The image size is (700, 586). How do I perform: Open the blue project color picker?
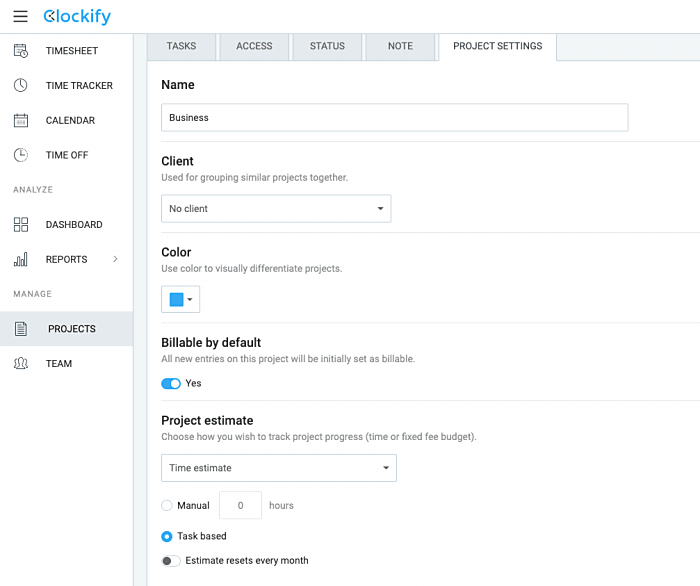pos(181,299)
